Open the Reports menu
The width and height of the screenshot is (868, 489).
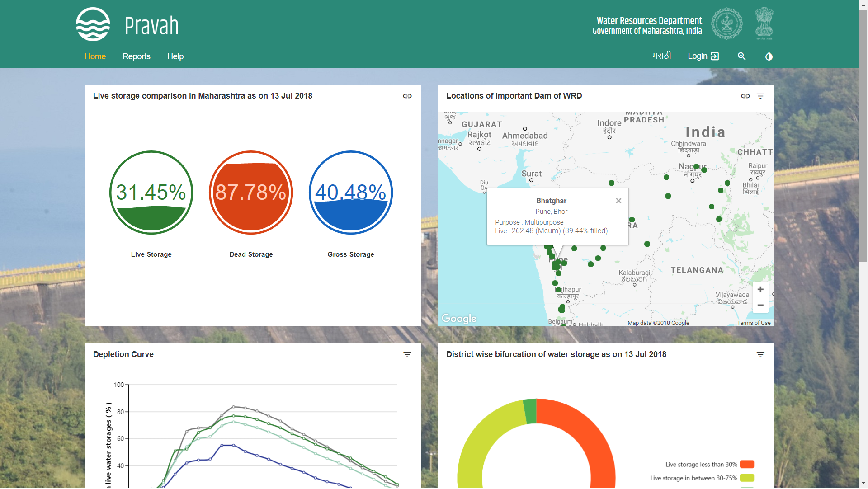click(136, 56)
